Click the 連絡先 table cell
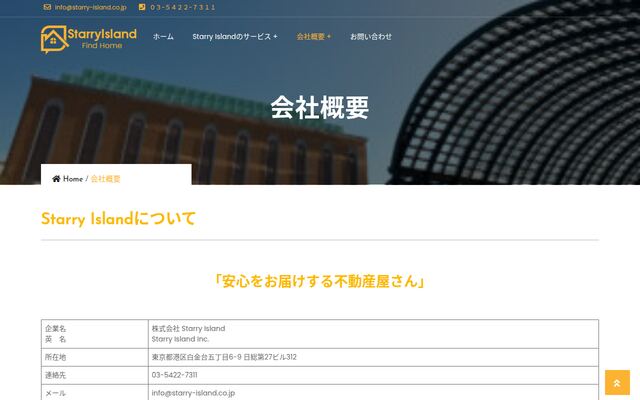This screenshot has width=640, height=400. coord(95,375)
